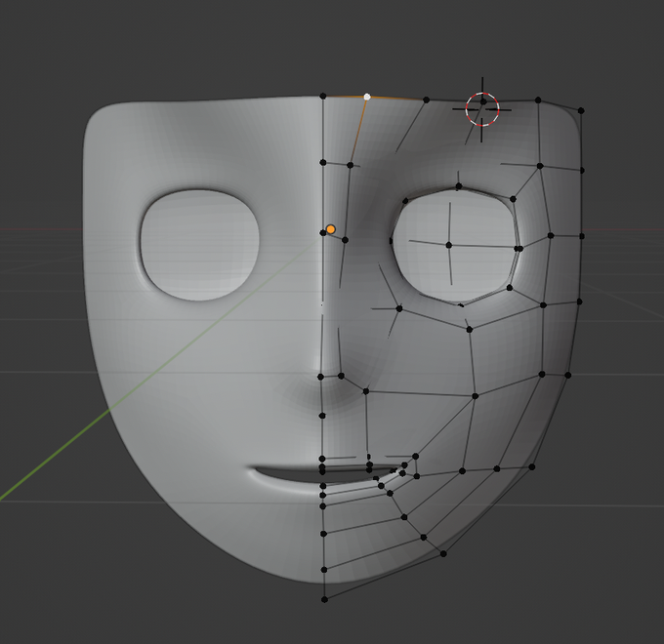Image resolution: width=664 pixels, height=644 pixels.
Task: Select the vertex at the top of the wireframed eye rim
Action: 459,186
